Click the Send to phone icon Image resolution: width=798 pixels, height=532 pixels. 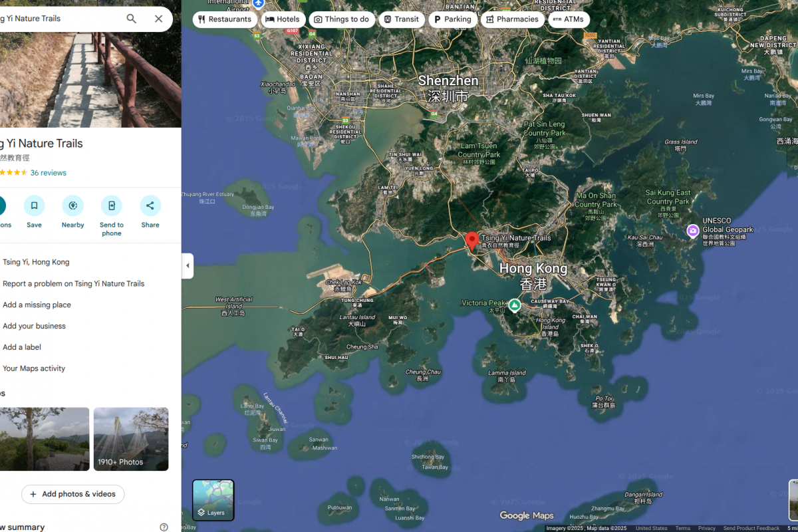click(111, 205)
